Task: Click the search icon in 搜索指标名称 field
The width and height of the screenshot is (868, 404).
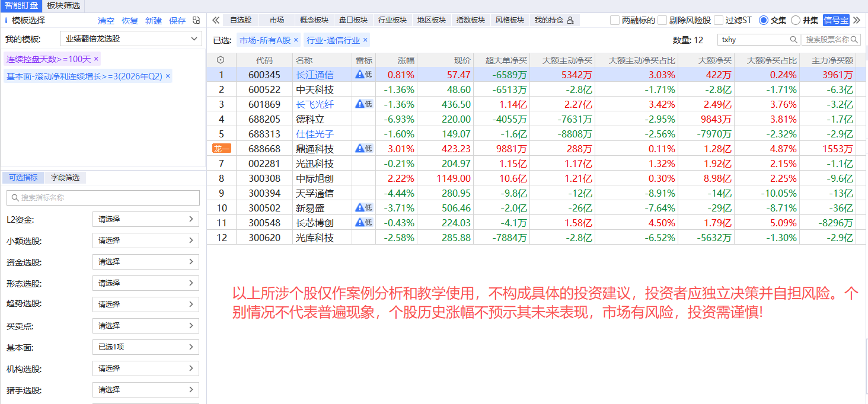Action: tap(14, 198)
